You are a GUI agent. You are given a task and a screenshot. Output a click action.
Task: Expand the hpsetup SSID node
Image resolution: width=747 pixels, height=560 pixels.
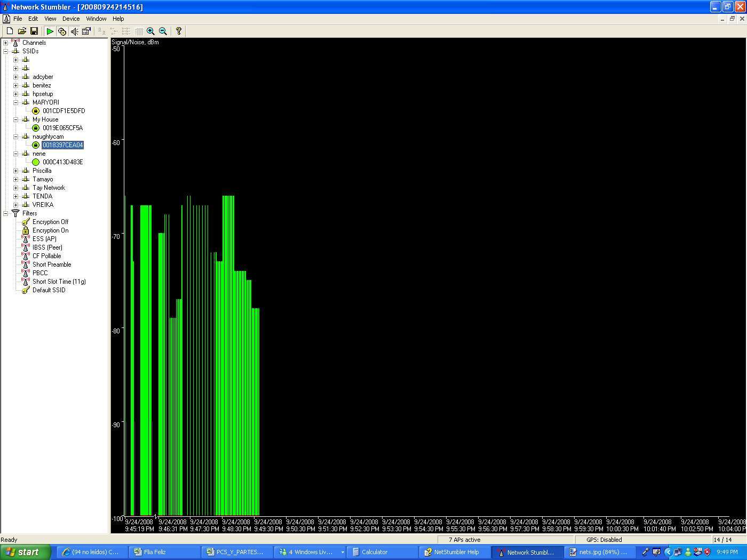click(15, 94)
